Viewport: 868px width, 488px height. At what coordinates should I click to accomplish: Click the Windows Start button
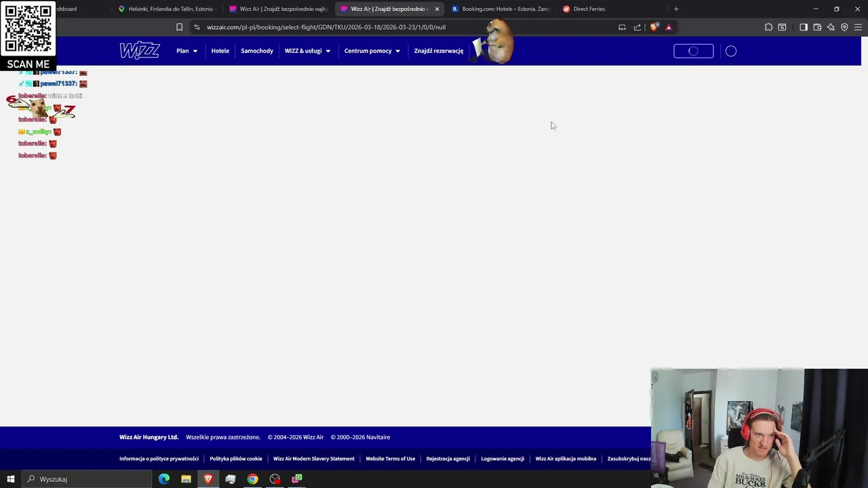pyautogui.click(x=10, y=479)
